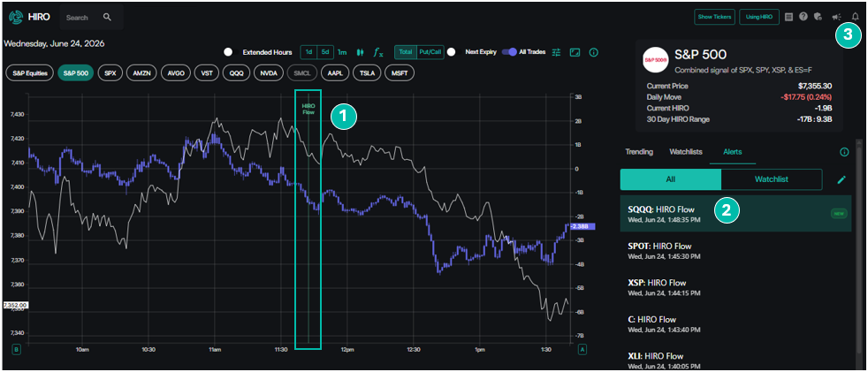Select the AAPL ticker chip

pyautogui.click(x=335, y=72)
